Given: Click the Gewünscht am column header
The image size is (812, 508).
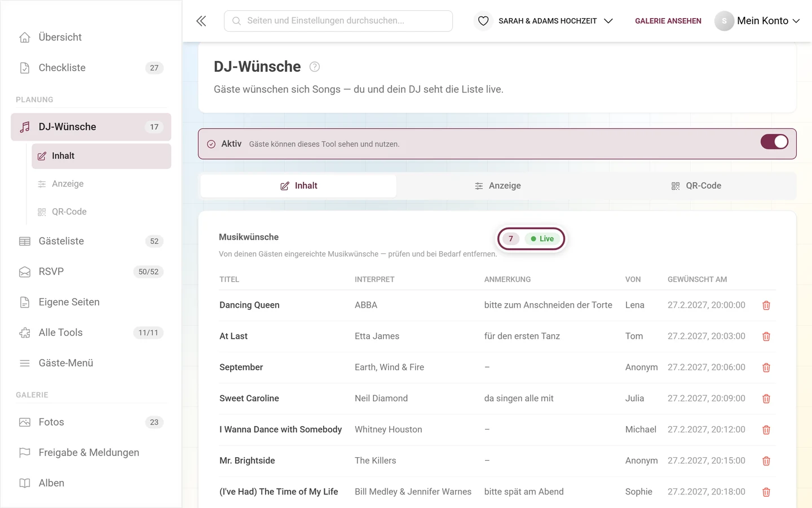Looking at the screenshot, I should [x=698, y=279].
